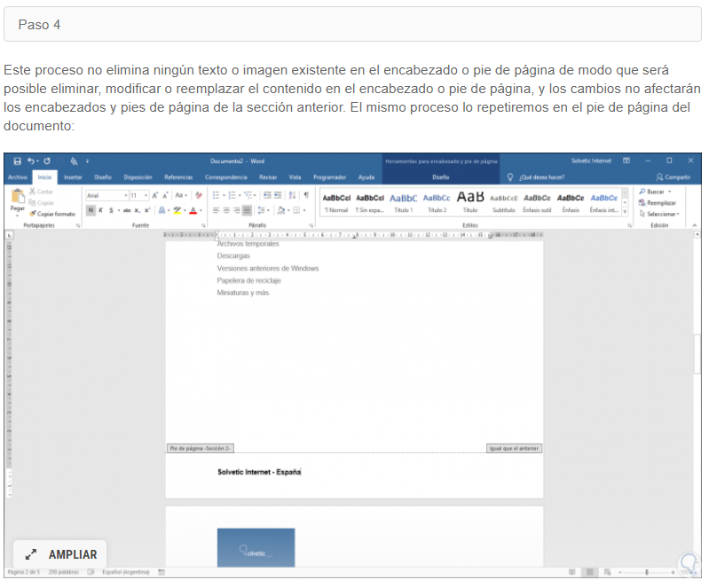Open the Arial font name dropdown
This screenshot has height=588, width=709.
pyautogui.click(x=105, y=195)
